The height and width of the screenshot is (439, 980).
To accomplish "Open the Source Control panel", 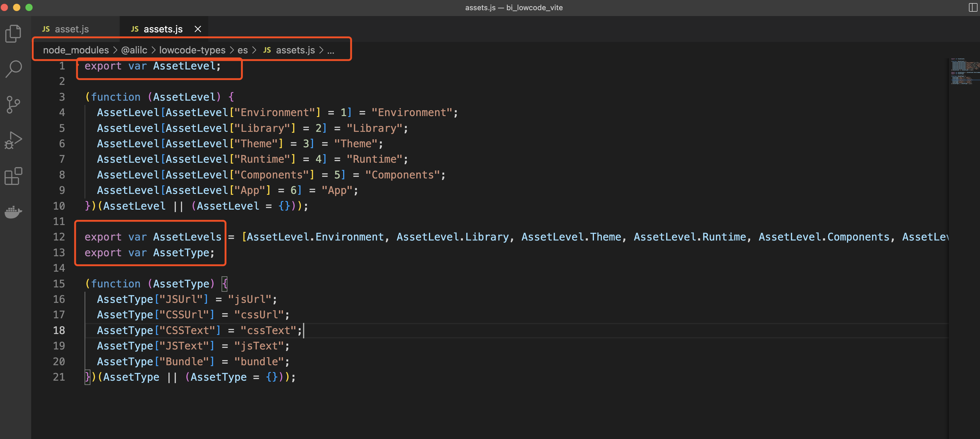I will (13, 104).
